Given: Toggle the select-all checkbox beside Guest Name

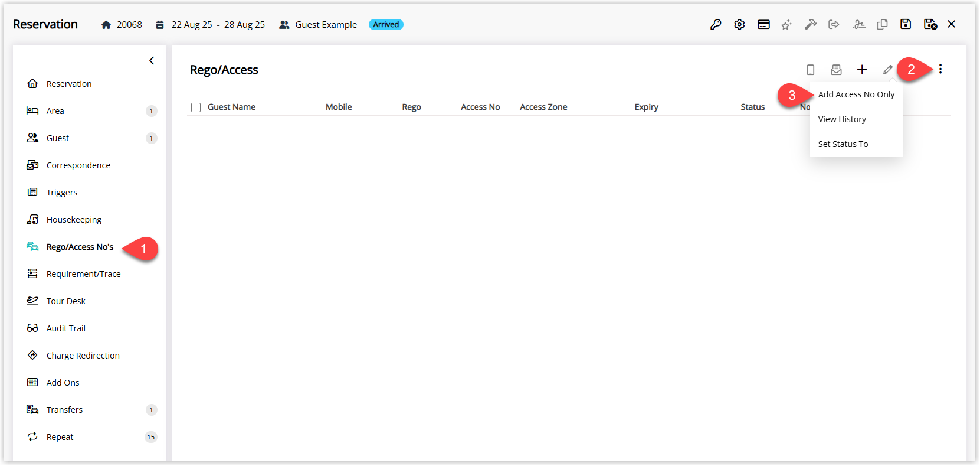Looking at the screenshot, I should tap(196, 107).
